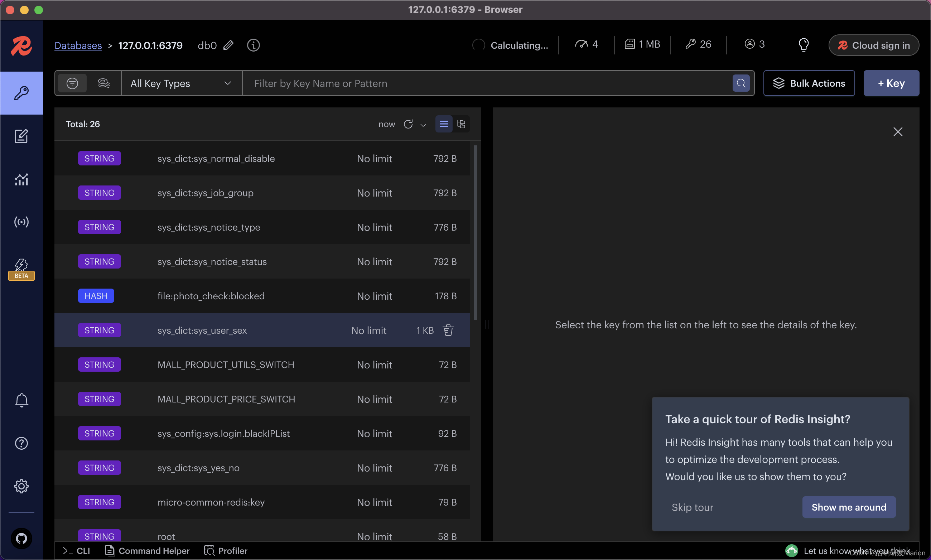Open the Profiler tab
931x560 pixels.
(226, 551)
